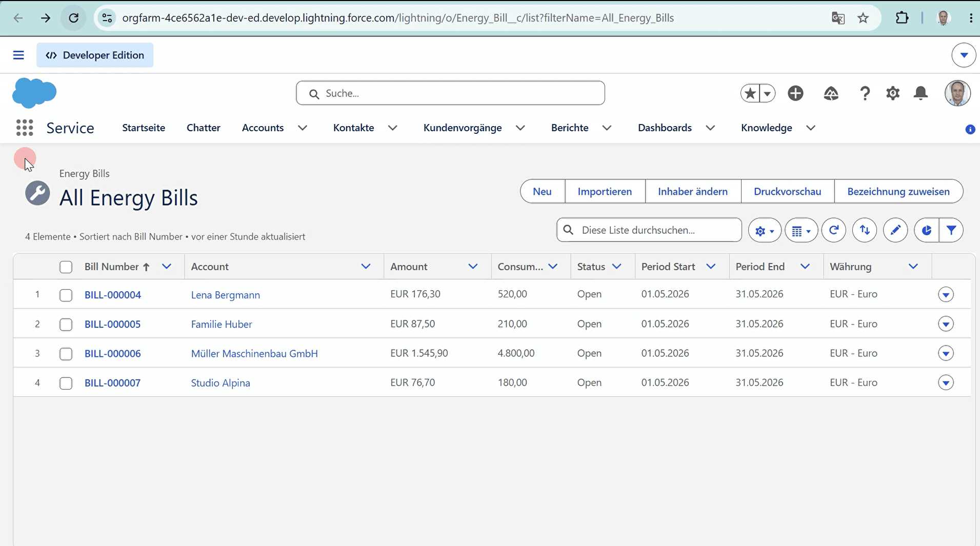This screenshot has width=980, height=546.
Task: Open the Kundenvorgänge tab
Action: tap(463, 128)
